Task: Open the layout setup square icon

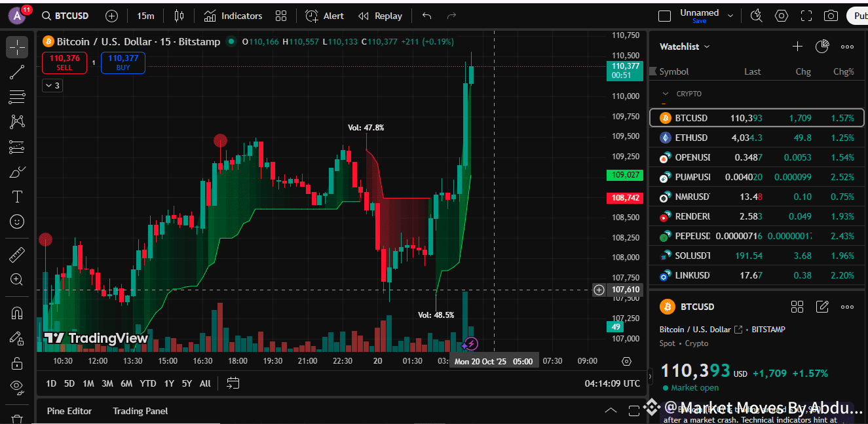Action: [664, 16]
